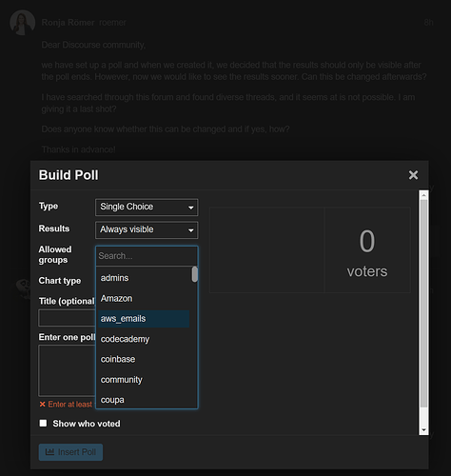Click the modal scrollbar down arrow
The height and width of the screenshot is (476, 451).
pyautogui.click(x=423, y=430)
